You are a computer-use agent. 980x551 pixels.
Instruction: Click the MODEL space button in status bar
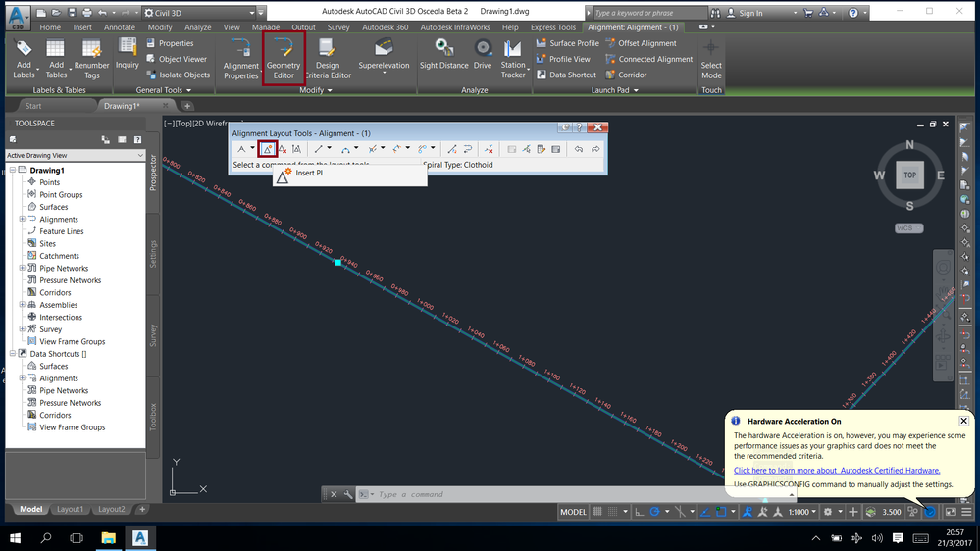(573, 512)
